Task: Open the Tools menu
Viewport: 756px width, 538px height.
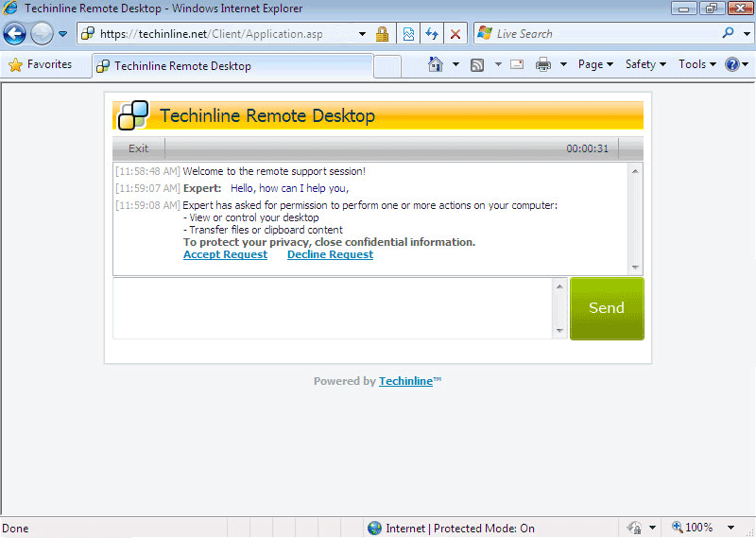Action: click(697, 64)
